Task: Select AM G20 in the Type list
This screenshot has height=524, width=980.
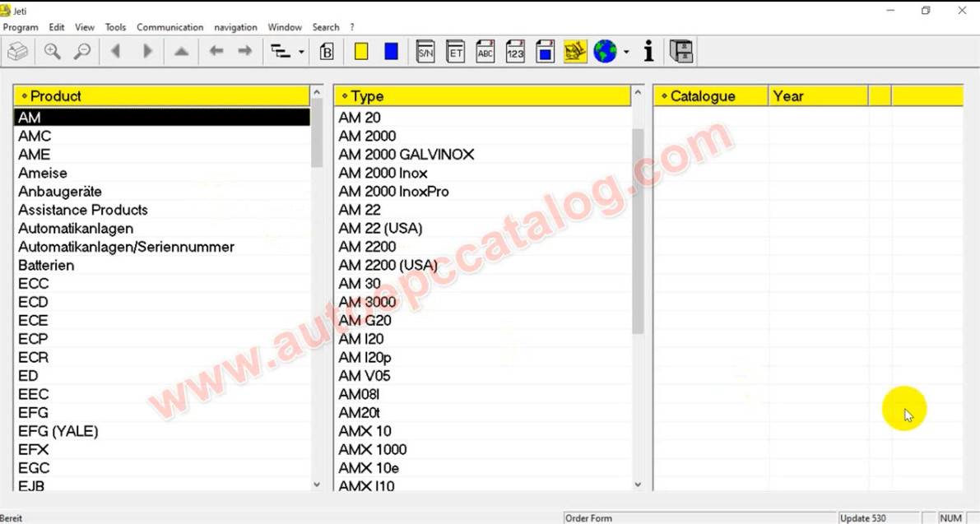Action: pos(482,320)
